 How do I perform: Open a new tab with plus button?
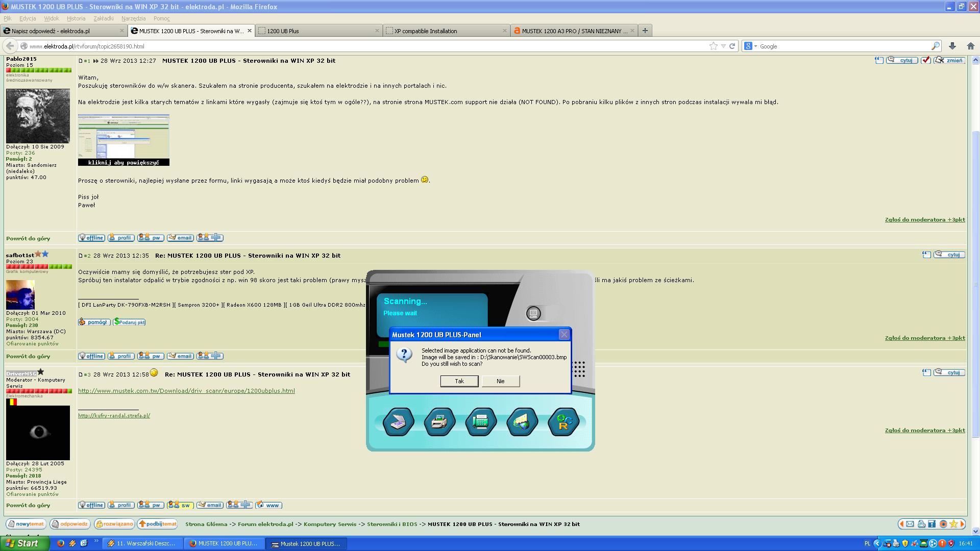point(645,31)
